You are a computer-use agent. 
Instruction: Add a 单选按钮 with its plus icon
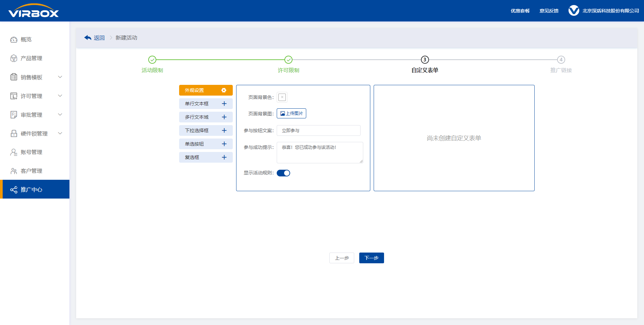click(x=224, y=144)
